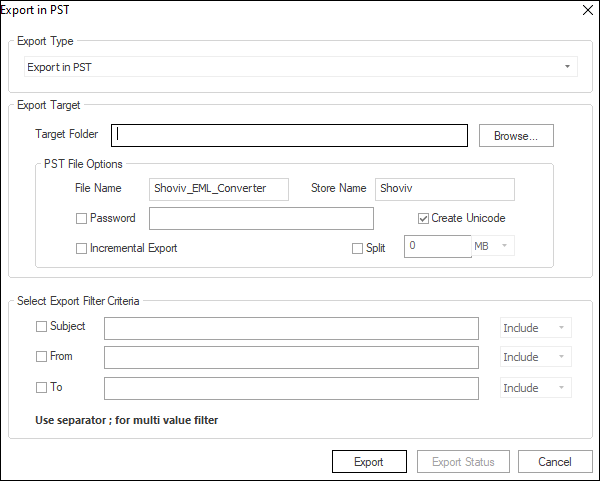Click the split size number field
The width and height of the screenshot is (600, 481).
[438, 246]
